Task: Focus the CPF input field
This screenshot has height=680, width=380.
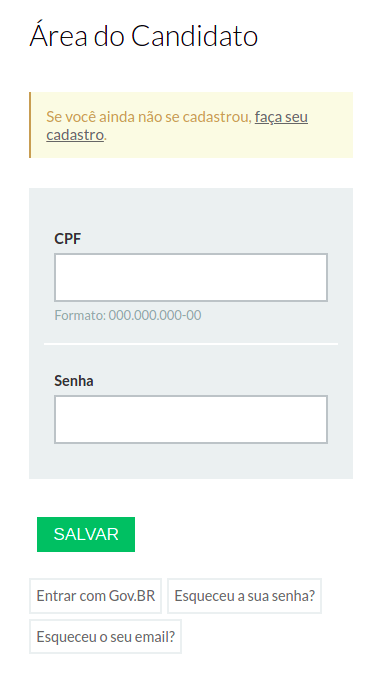Action: click(x=191, y=277)
